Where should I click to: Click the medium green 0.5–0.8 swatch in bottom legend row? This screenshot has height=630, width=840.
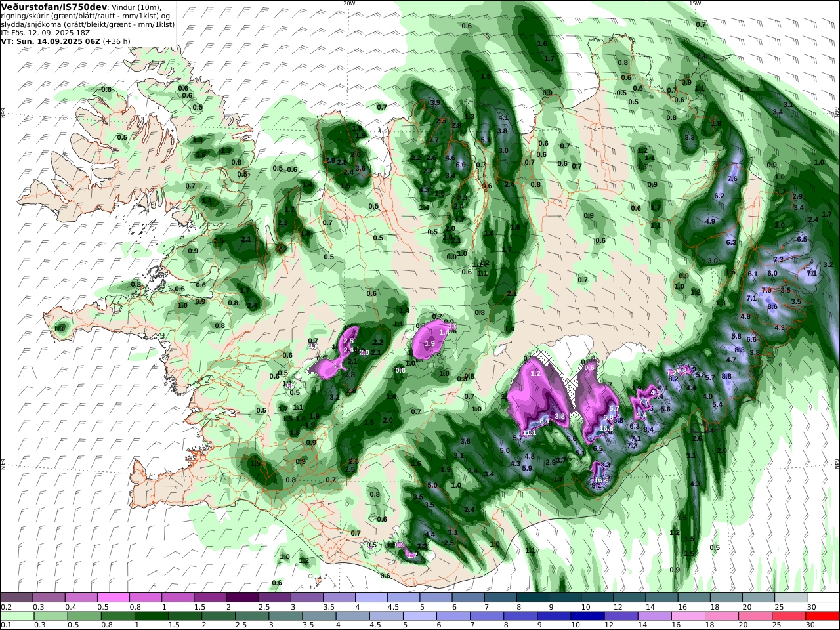[85, 616]
